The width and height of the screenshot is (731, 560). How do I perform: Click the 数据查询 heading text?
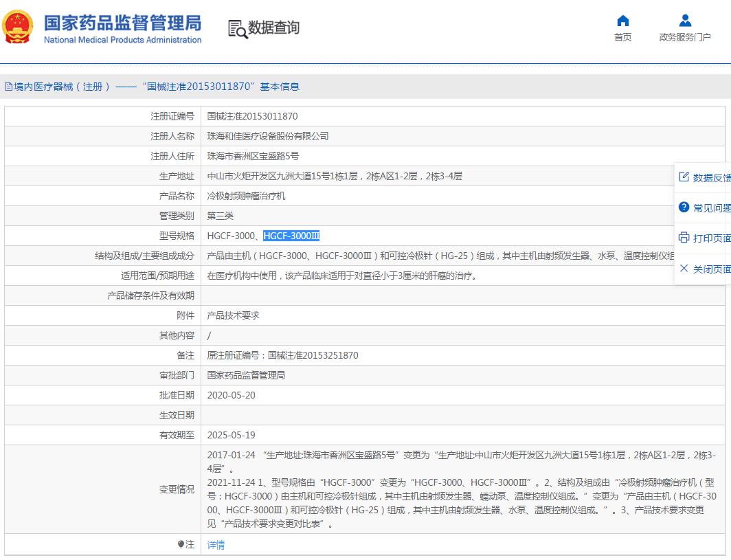pyautogui.click(x=273, y=27)
